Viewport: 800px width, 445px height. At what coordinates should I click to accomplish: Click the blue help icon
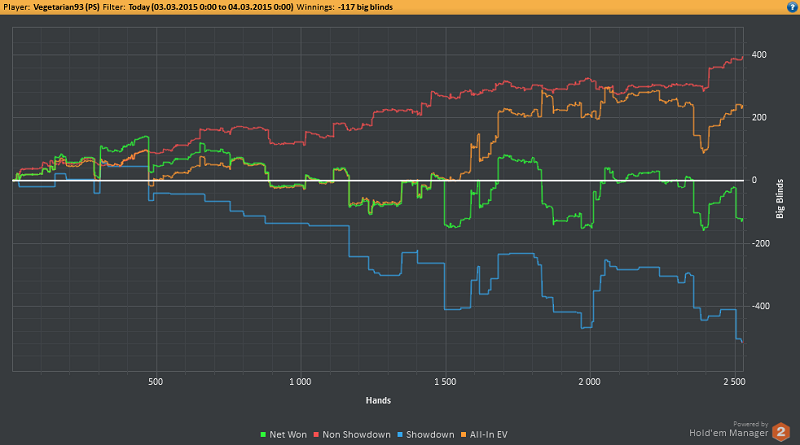click(792, 7)
